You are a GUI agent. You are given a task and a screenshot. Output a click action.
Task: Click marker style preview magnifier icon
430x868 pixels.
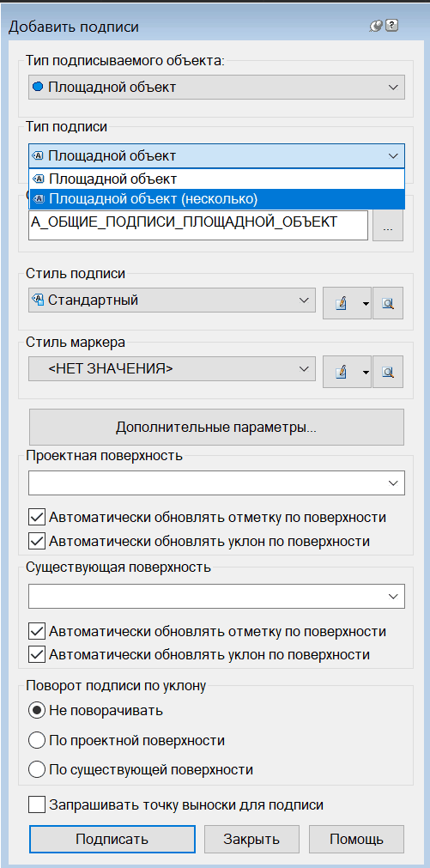388,372
